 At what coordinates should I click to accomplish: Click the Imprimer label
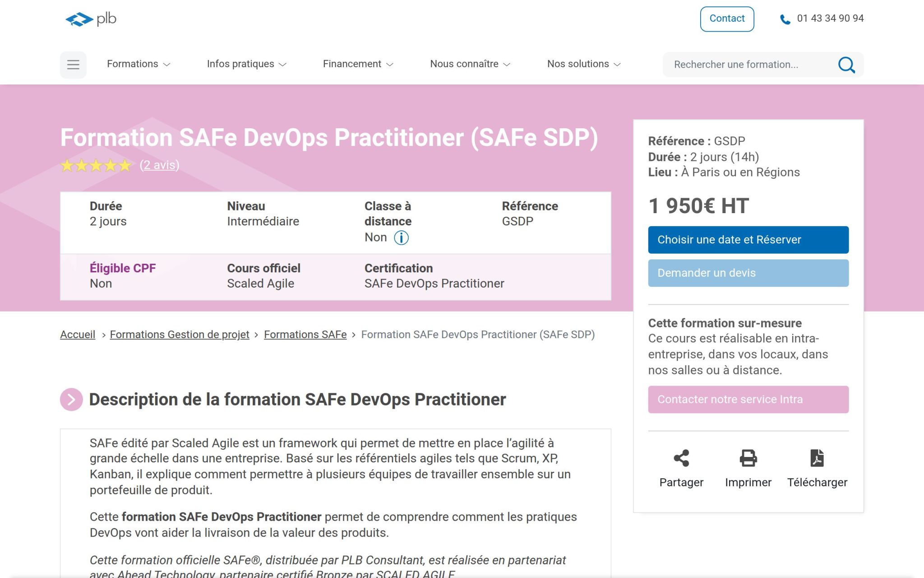748,482
